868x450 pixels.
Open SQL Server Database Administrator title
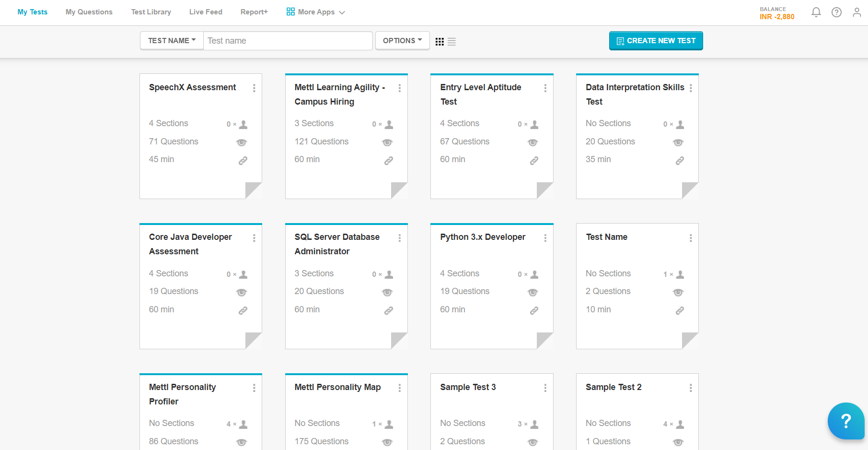337,244
